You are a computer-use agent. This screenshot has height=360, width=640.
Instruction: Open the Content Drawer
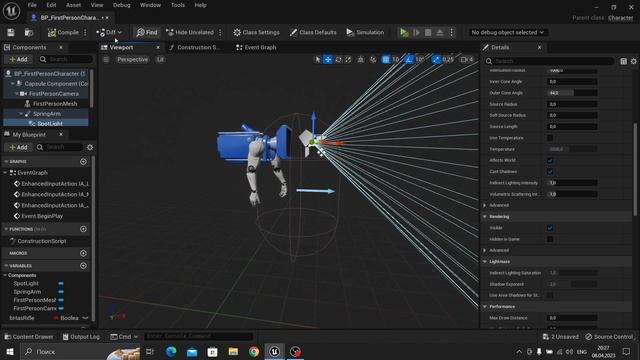pyautogui.click(x=29, y=337)
